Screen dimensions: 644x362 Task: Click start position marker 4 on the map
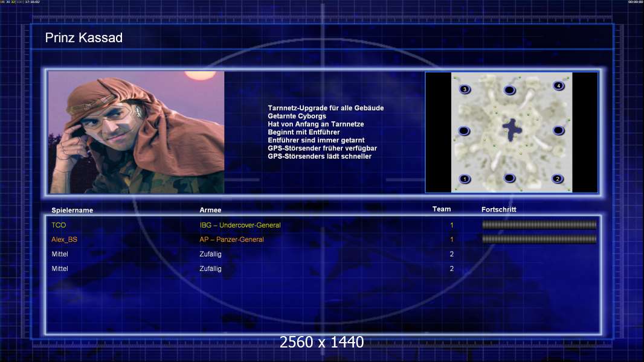(x=558, y=86)
